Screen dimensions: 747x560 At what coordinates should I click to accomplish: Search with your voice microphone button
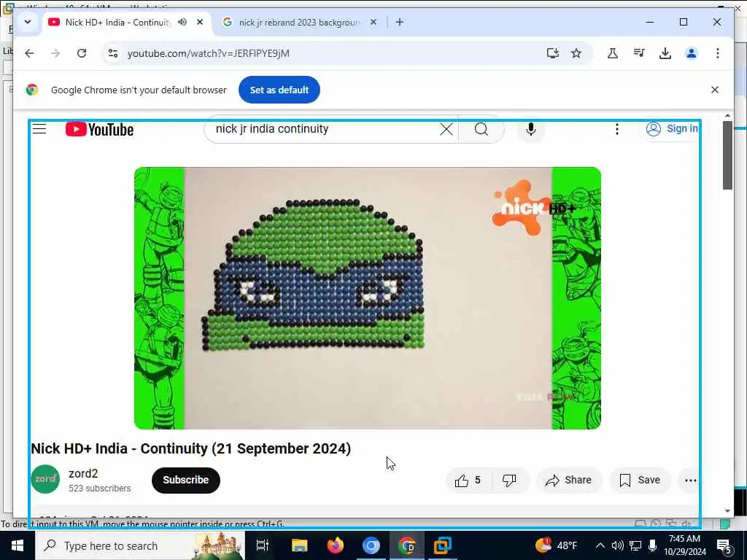531,129
